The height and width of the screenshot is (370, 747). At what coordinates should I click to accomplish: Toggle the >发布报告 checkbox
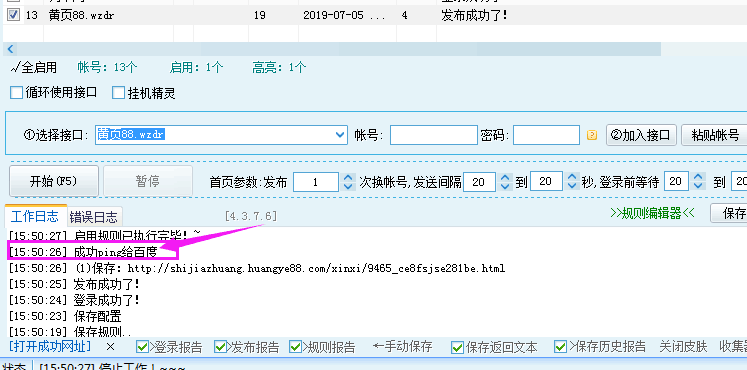point(220,347)
